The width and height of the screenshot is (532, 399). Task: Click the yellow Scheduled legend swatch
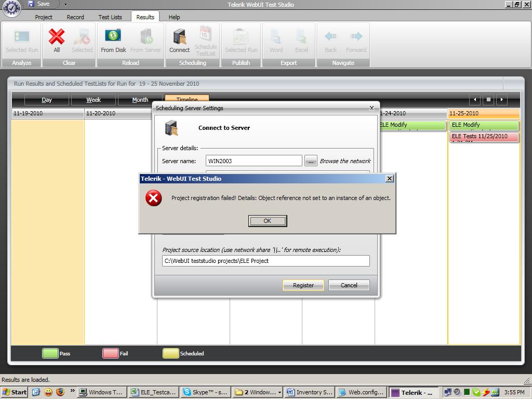tap(170, 353)
